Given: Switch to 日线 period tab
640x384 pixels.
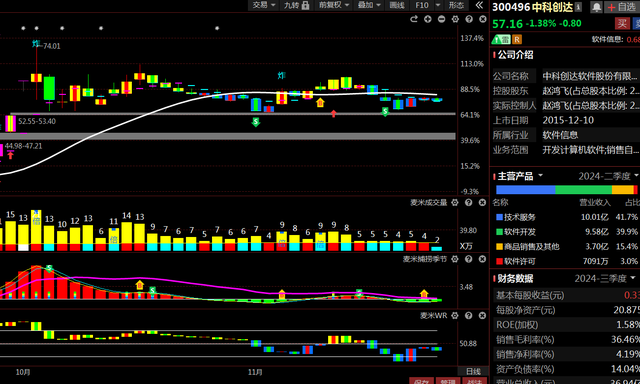Looking at the screenshot, I should [473, 371].
